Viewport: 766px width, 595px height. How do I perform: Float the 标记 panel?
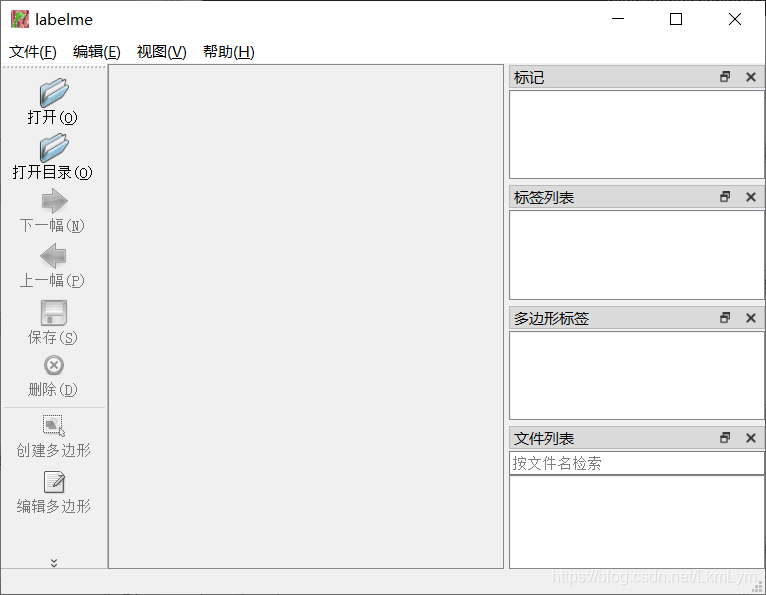tap(725, 77)
